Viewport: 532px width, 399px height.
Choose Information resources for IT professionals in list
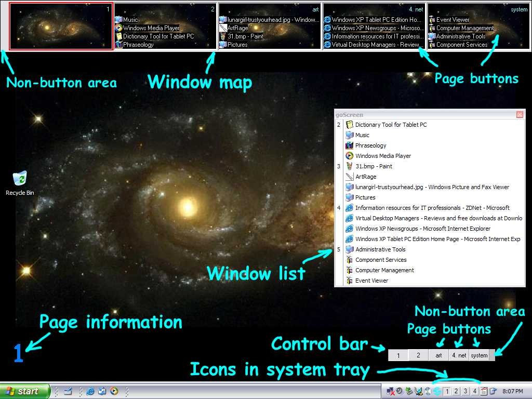point(434,208)
